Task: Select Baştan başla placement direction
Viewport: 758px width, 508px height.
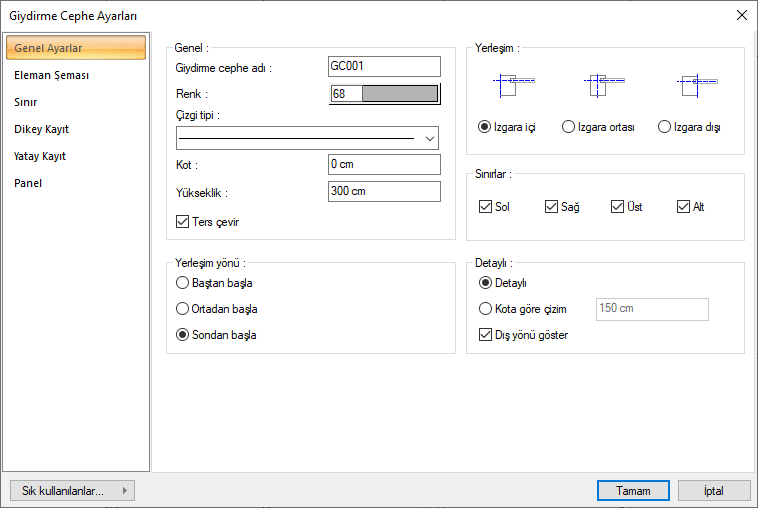Action: click(x=183, y=283)
